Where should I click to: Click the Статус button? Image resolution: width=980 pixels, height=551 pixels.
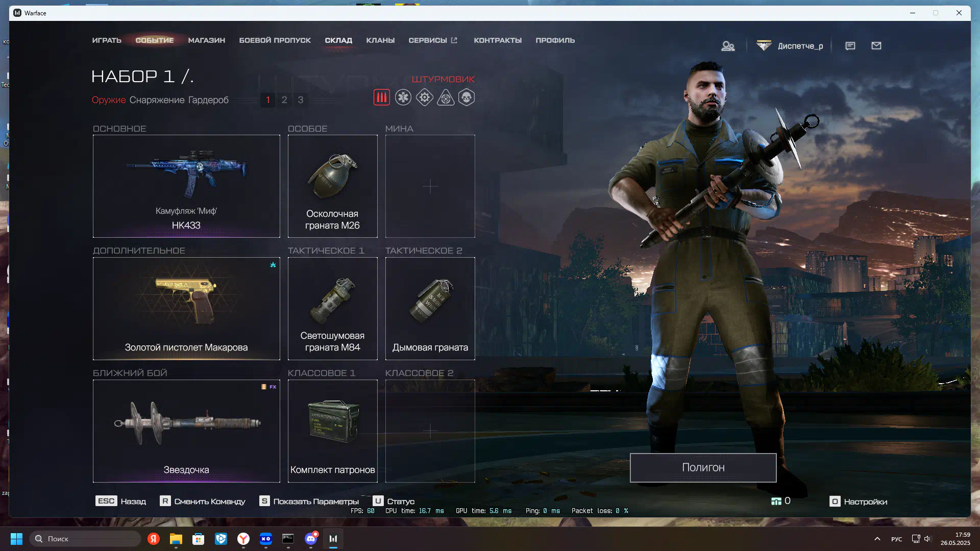point(394,502)
